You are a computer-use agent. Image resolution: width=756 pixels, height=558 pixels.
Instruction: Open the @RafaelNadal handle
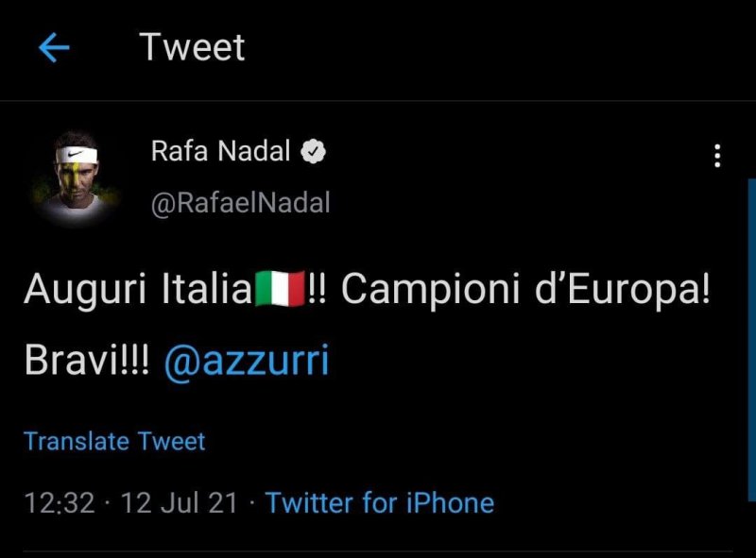[x=240, y=202]
